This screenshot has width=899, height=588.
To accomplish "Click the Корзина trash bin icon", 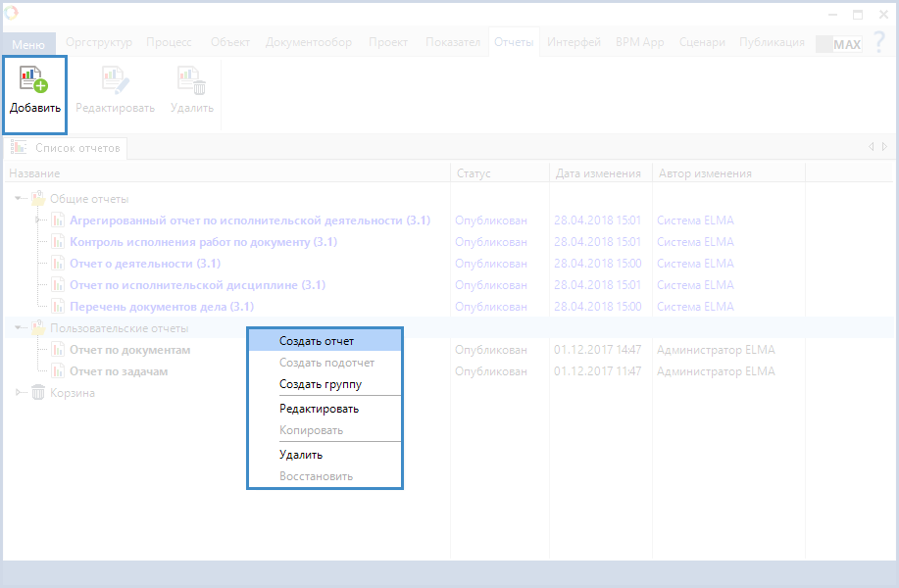I will 38,393.
